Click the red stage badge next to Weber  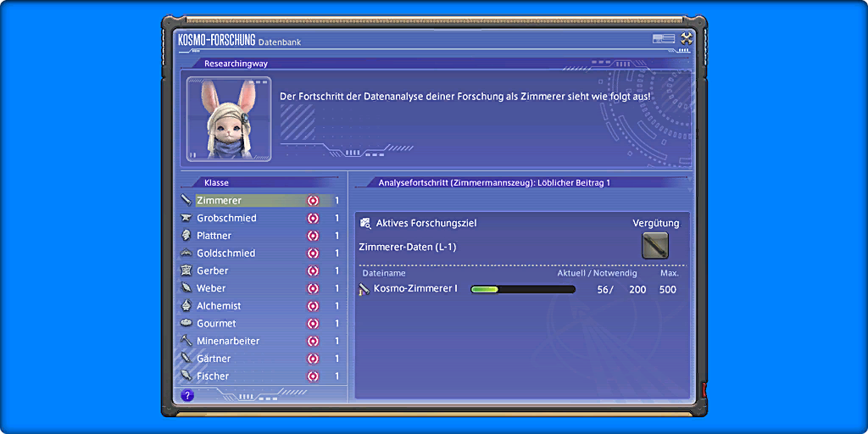[313, 288]
